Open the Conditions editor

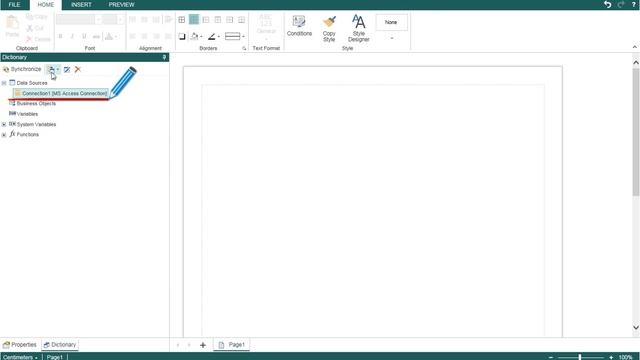[299, 26]
